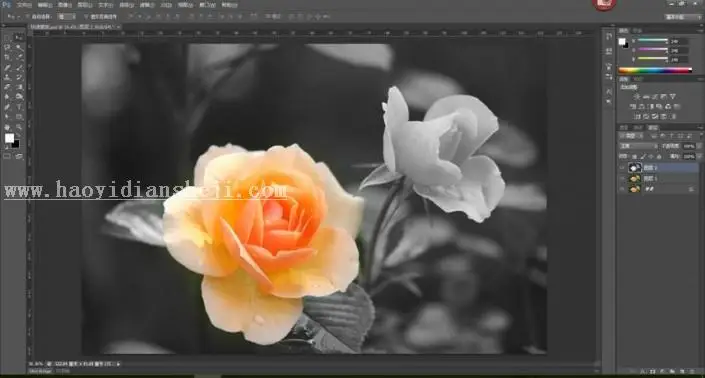This screenshot has height=378, width=705.
Task: Select the top layer thumbnail
Action: [634, 167]
